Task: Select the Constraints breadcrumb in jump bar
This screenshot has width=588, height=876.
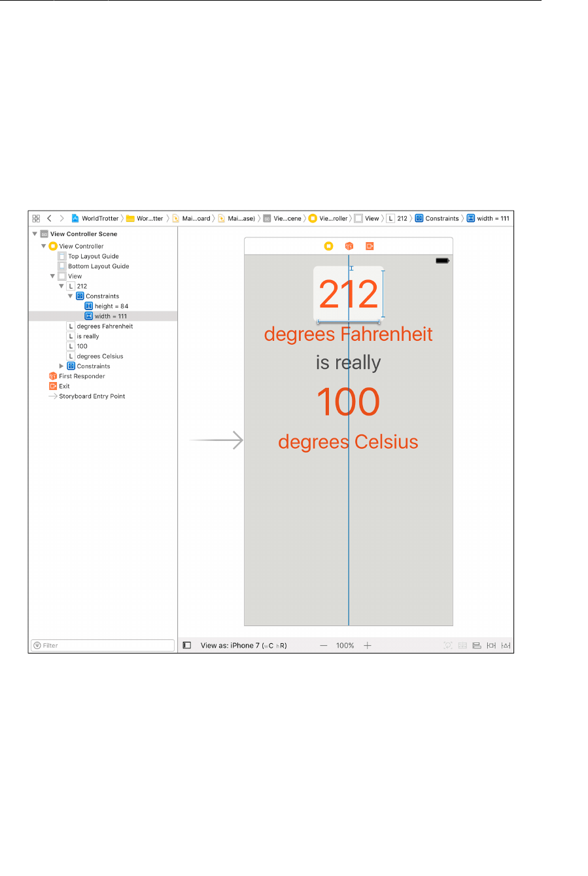Action: 438,219
